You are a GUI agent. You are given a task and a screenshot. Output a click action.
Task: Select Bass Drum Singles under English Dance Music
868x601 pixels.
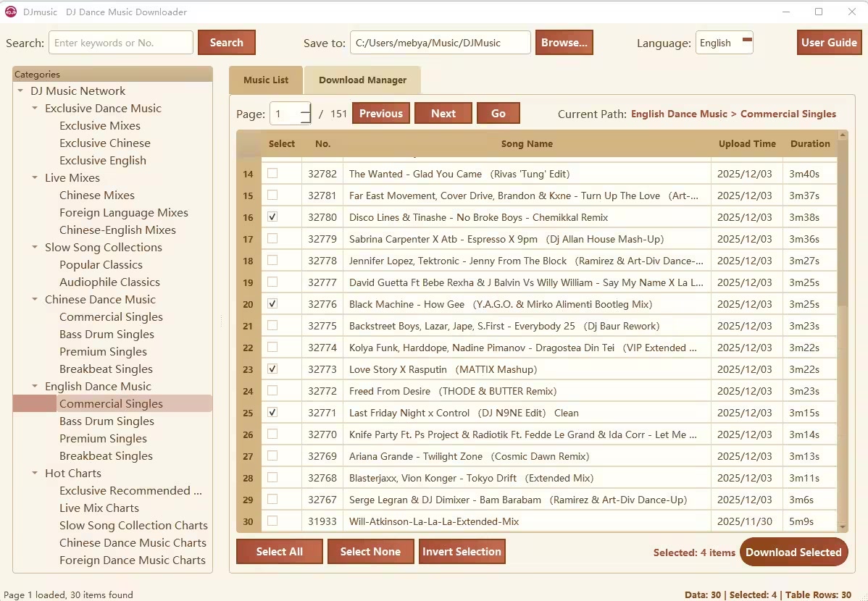click(x=107, y=421)
